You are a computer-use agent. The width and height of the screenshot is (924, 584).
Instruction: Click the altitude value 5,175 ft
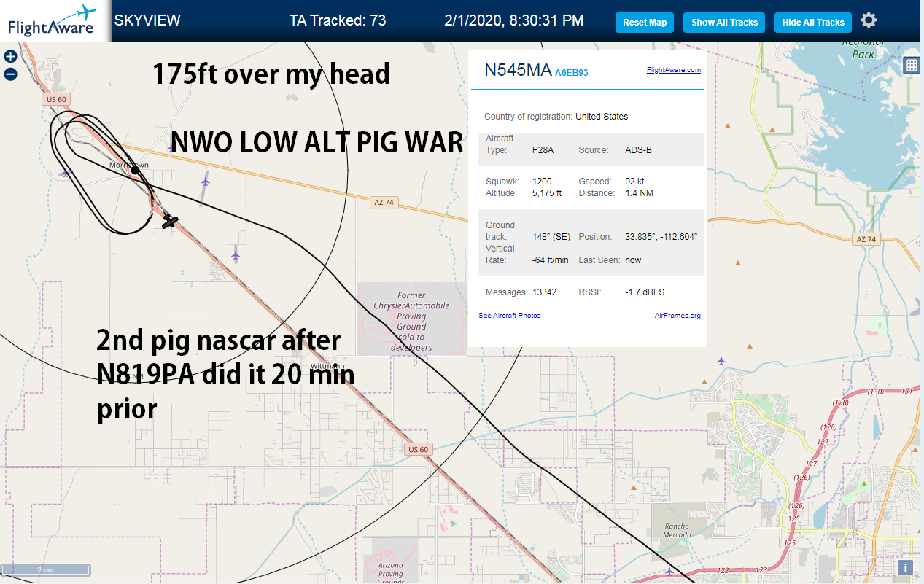pos(547,193)
